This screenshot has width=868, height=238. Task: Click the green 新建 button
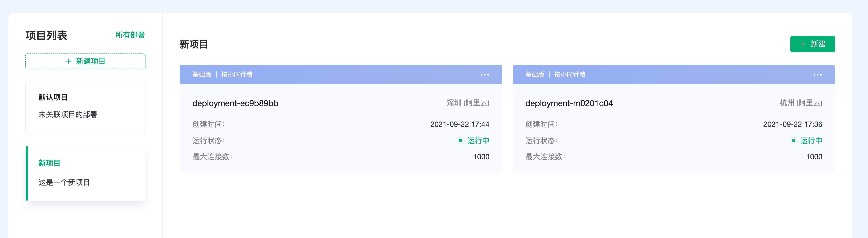pyautogui.click(x=812, y=44)
